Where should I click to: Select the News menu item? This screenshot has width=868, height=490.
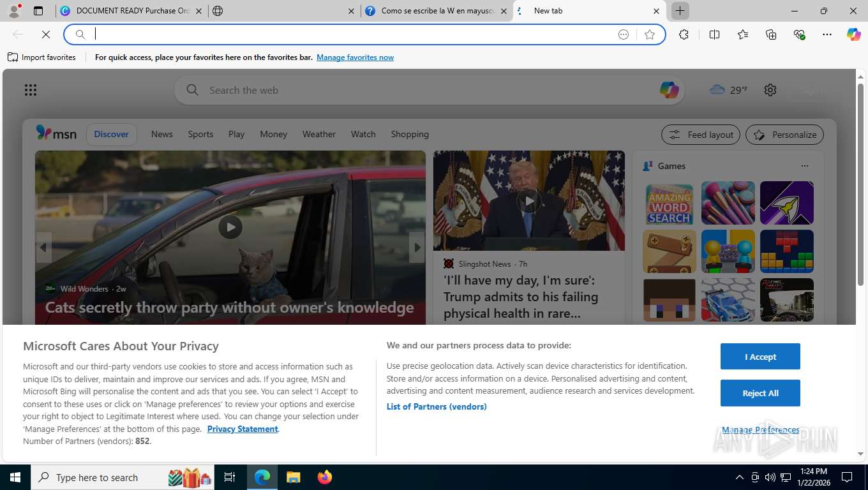(x=162, y=134)
